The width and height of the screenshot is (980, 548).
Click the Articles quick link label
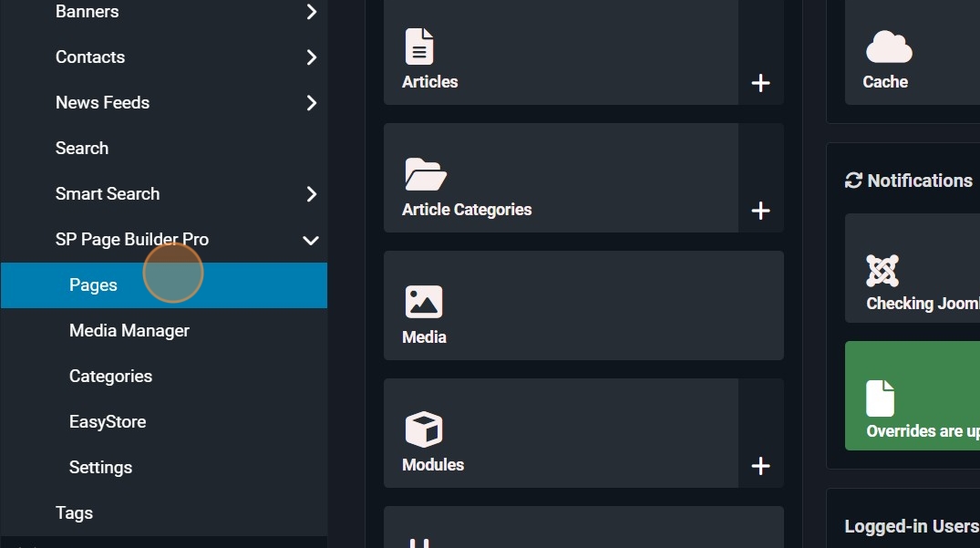(x=430, y=82)
